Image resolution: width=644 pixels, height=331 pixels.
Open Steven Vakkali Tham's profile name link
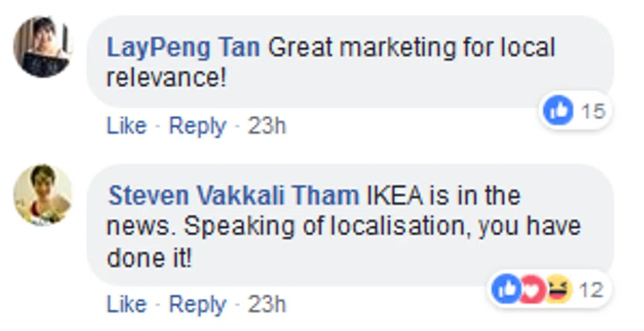tap(233, 196)
